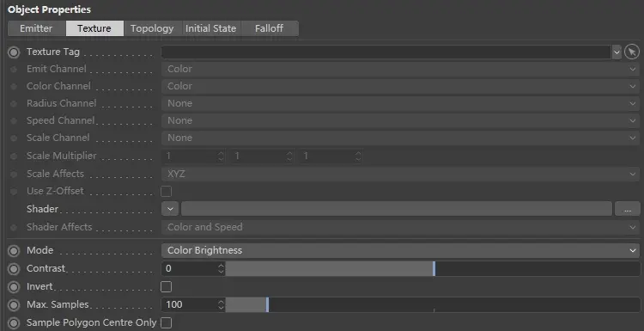Viewport: 644px width, 331px height.
Task: Click the Emit Channel animation dot
Action: pos(14,70)
